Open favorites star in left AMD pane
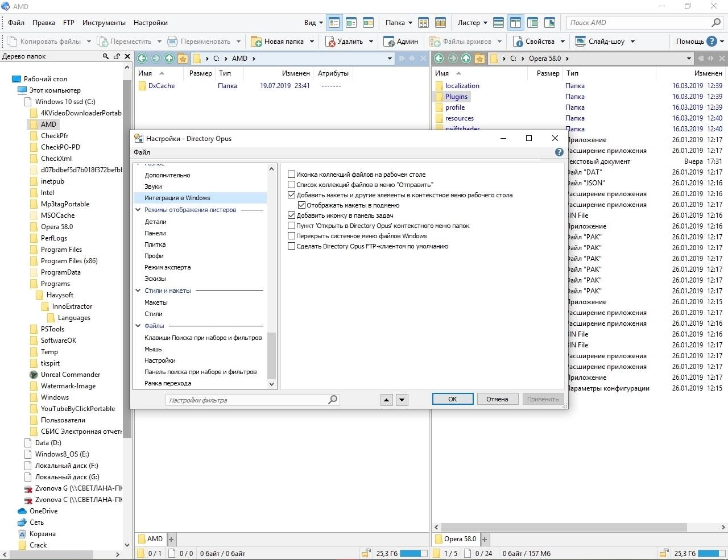Viewport: 728px width, 560px height. [183, 59]
